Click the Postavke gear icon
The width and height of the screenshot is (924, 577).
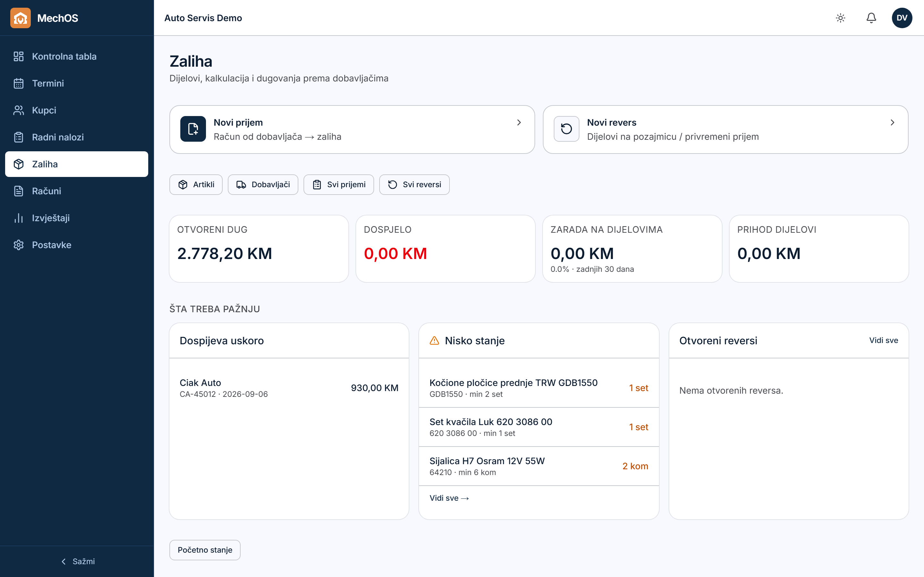tap(18, 245)
